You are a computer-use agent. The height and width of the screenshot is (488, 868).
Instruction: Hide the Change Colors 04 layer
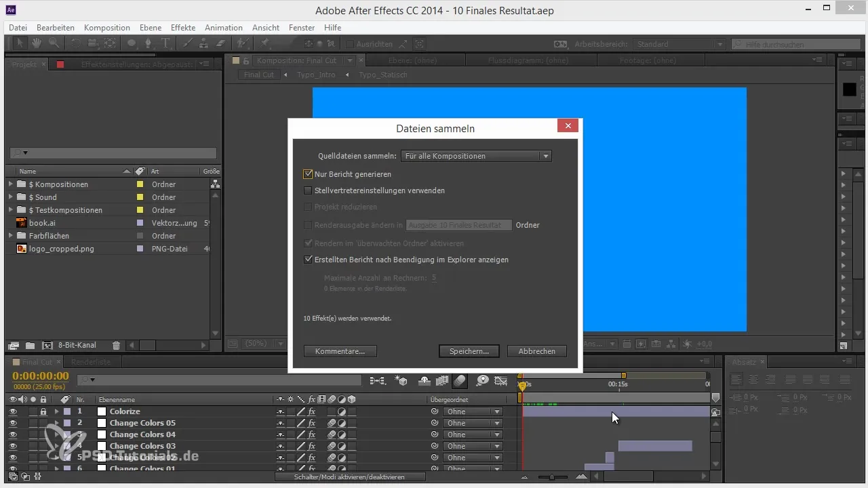click(x=13, y=434)
